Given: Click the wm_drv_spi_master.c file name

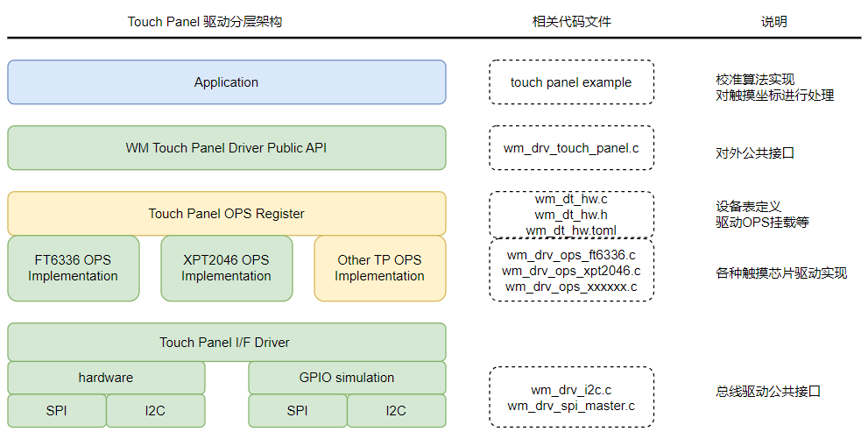Looking at the screenshot, I should pyautogui.click(x=571, y=406).
